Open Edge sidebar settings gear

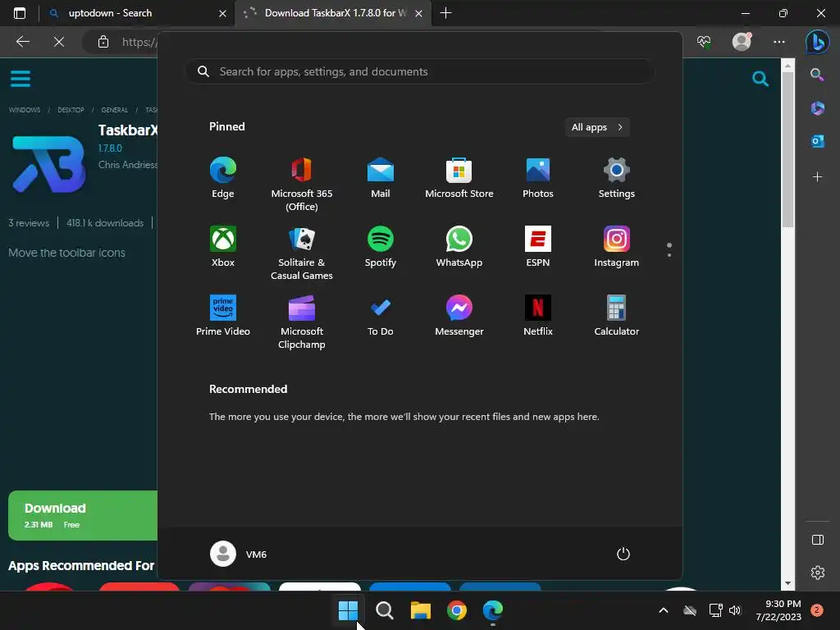pos(818,573)
